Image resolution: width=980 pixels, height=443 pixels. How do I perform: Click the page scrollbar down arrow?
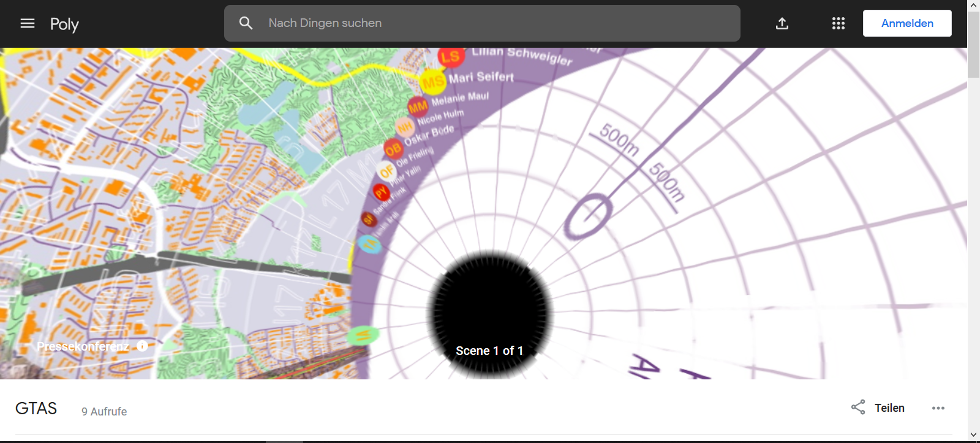[974, 435]
